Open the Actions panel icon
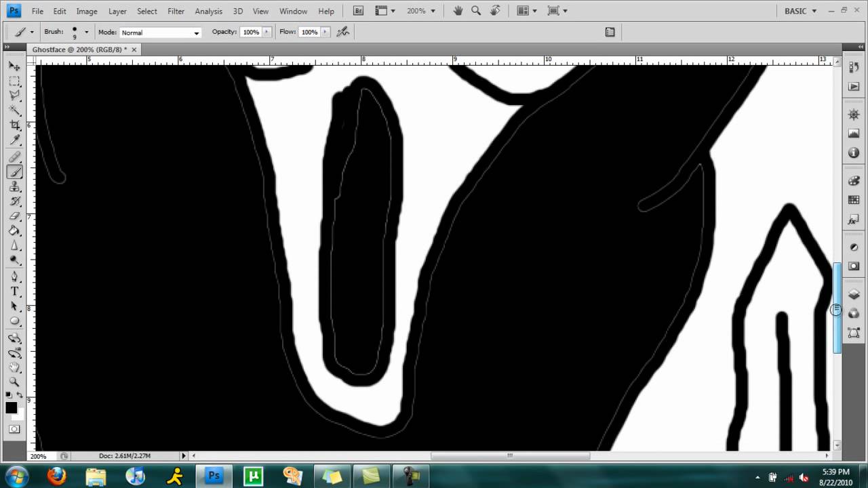868x488 pixels. click(854, 87)
